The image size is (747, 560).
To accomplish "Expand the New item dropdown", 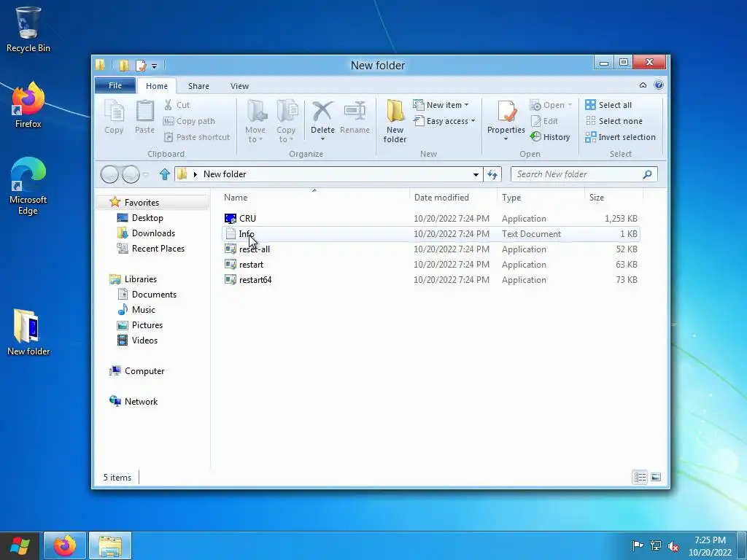I will tap(466, 105).
